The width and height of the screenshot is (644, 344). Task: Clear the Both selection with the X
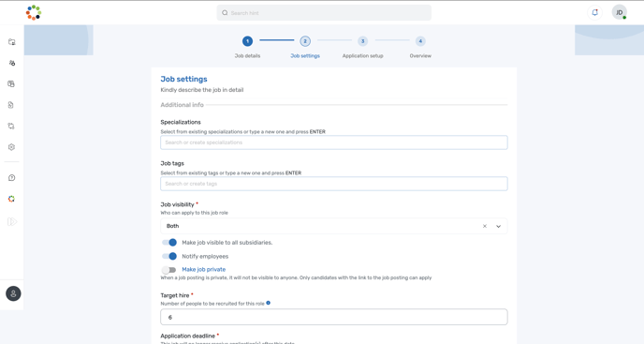tap(485, 226)
